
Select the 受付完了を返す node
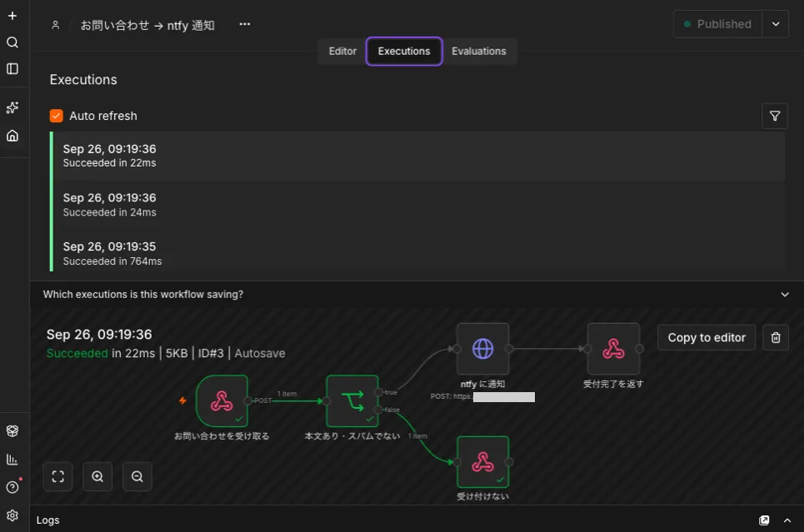[x=613, y=349]
